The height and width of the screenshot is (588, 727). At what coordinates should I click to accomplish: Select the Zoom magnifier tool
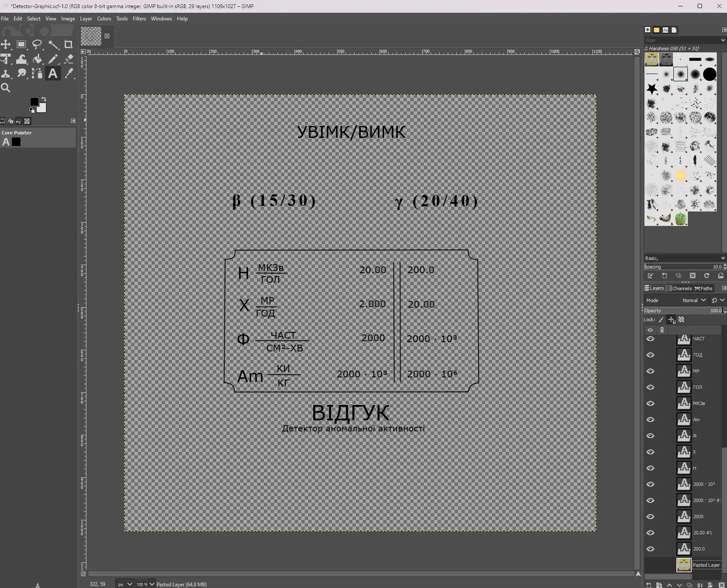pos(6,88)
